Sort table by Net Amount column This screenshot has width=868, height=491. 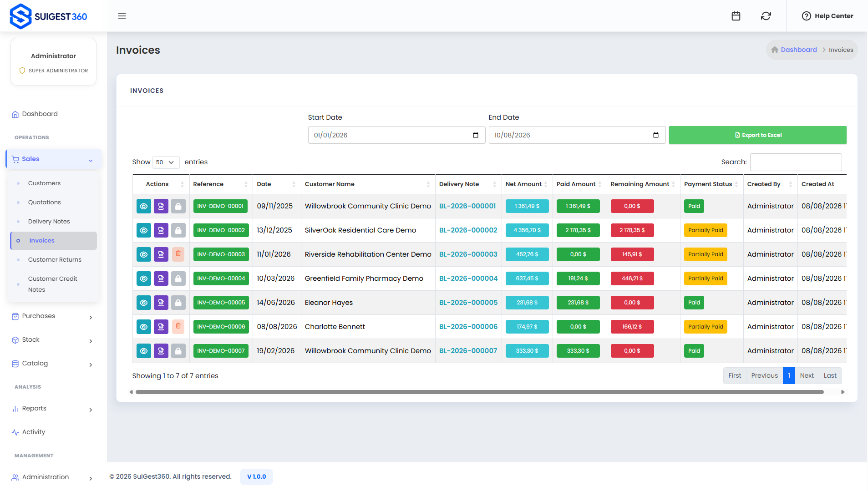coord(527,184)
